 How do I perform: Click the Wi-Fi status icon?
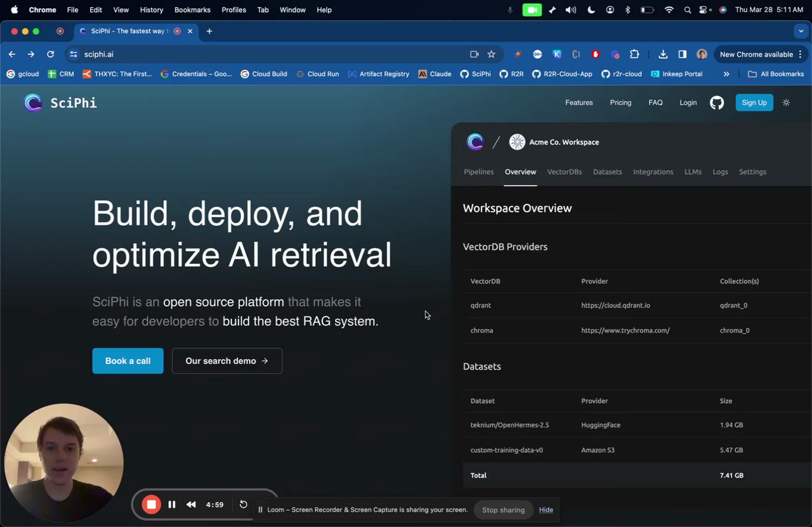tap(669, 10)
